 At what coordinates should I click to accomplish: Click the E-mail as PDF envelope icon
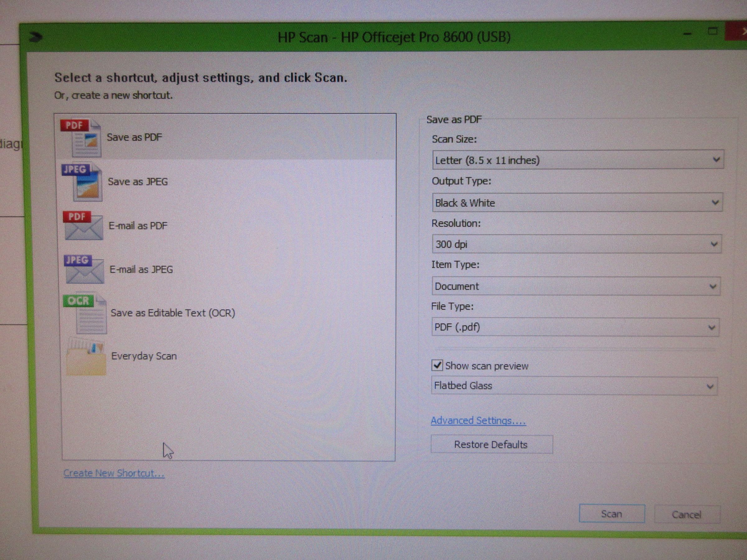tap(83, 226)
